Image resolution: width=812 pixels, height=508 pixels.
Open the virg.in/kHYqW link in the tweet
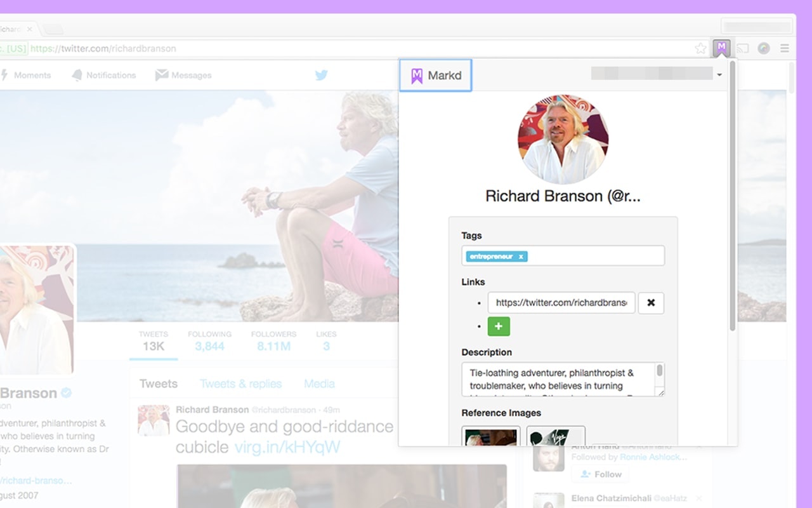click(287, 447)
